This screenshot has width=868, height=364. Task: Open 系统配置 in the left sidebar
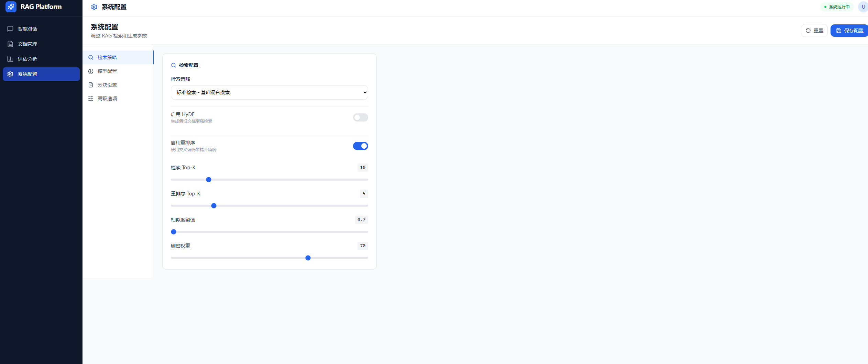[x=41, y=74]
